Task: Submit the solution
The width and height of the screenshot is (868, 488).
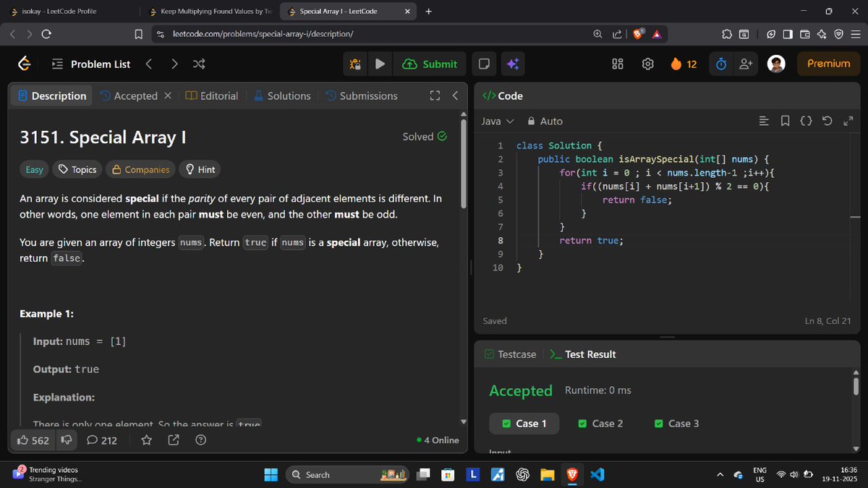Action: click(x=430, y=64)
